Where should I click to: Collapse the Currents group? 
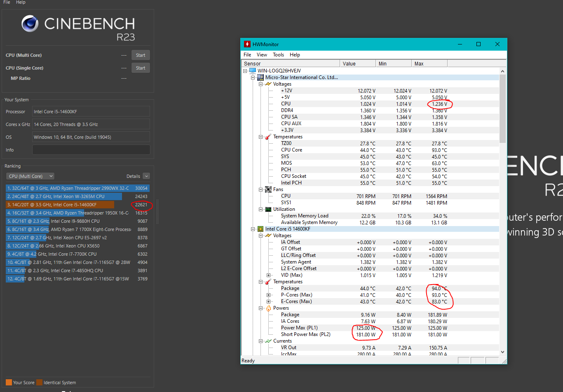pyautogui.click(x=260, y=341)
